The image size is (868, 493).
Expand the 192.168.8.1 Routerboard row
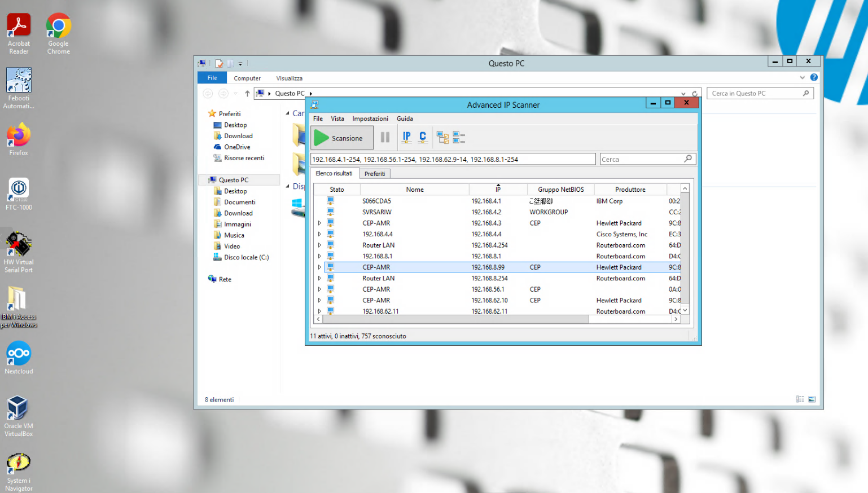(319, 256)
